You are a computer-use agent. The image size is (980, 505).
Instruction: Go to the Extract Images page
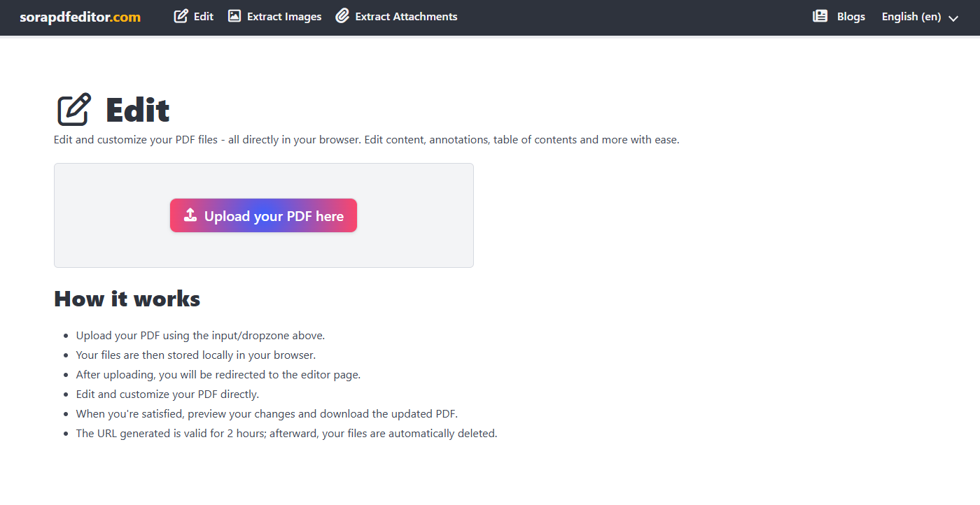point(283,17)
